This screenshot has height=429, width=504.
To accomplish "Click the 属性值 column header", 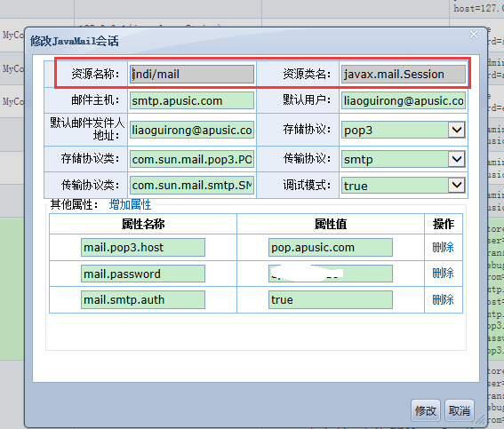I will pyautogui.click(x=331, y=224).
